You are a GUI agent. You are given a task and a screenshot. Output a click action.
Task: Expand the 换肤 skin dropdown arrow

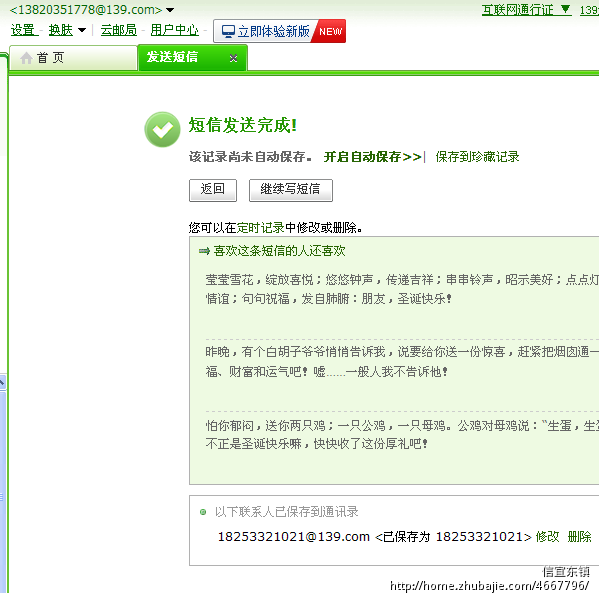click(x=82, y=30)
